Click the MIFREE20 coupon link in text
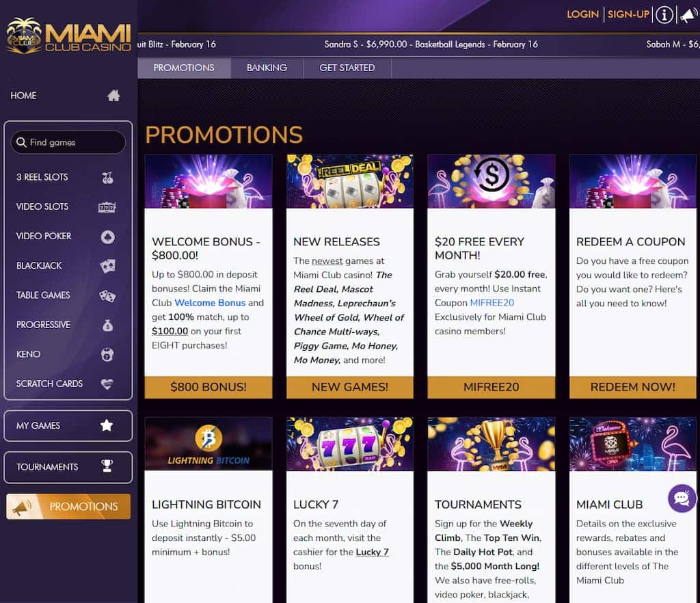 [492, 303]
